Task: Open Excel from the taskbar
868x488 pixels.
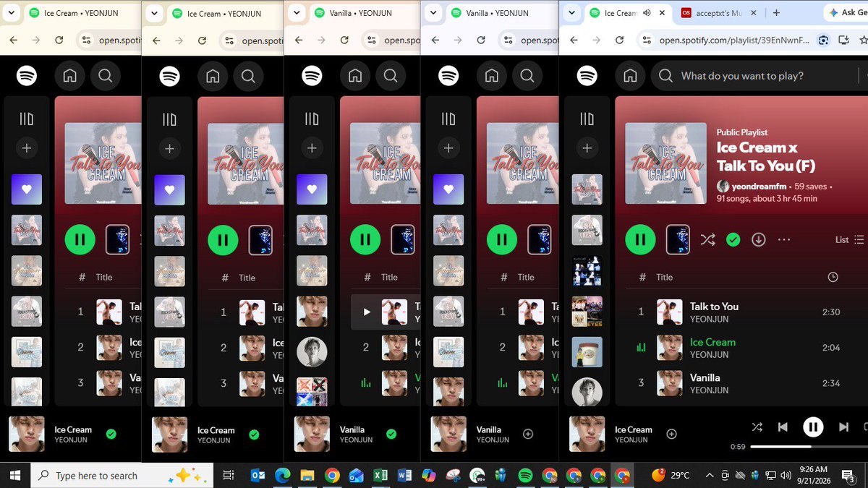Action: point(380,475)
